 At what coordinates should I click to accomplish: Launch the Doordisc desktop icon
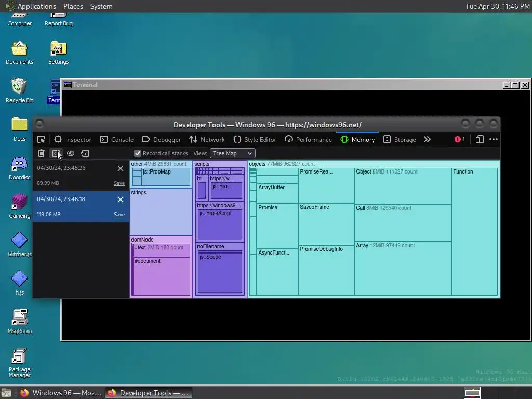(19, 168)
